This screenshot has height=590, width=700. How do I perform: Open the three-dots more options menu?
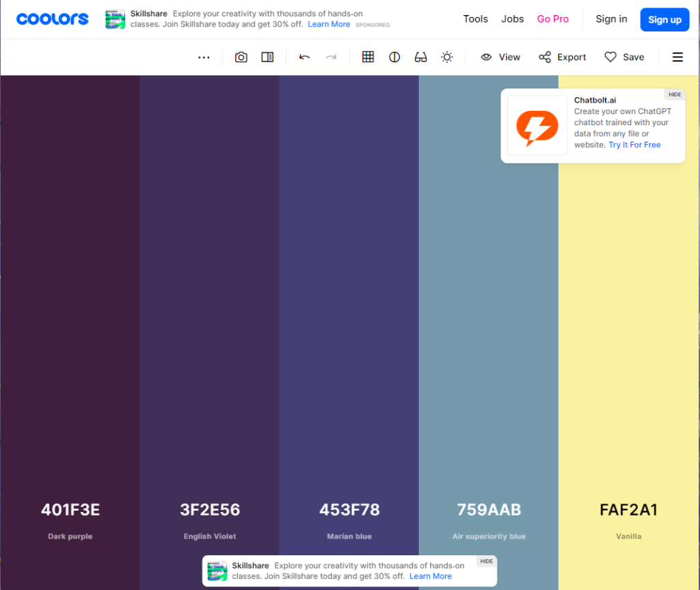204,57
